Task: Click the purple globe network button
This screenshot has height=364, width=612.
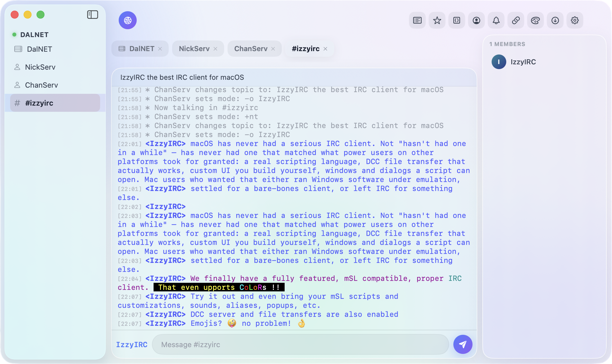Action: [128, 20]
